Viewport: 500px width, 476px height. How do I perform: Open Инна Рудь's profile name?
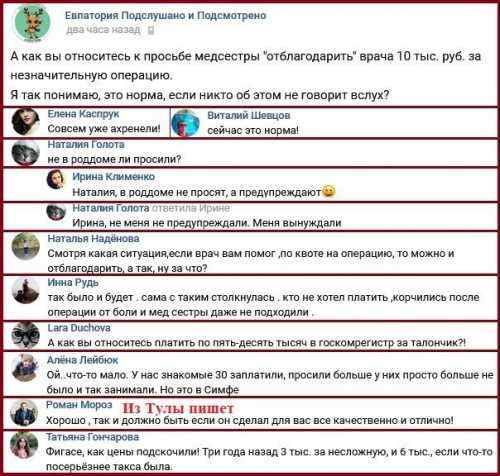pos(73,283)
